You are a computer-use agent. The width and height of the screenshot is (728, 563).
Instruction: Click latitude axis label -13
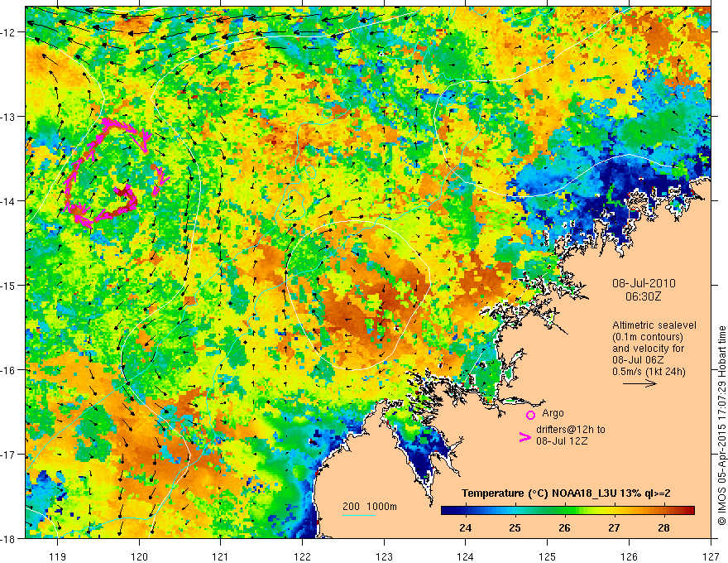click(9, 117)
